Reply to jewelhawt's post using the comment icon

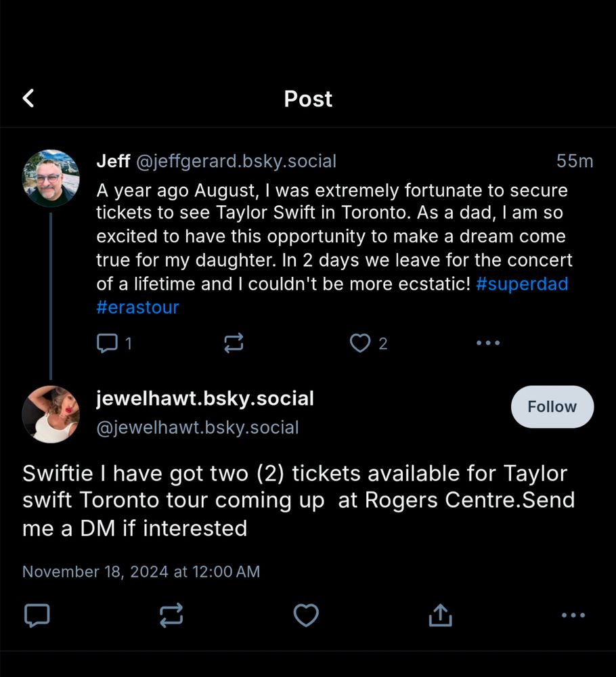click(37, 615)
